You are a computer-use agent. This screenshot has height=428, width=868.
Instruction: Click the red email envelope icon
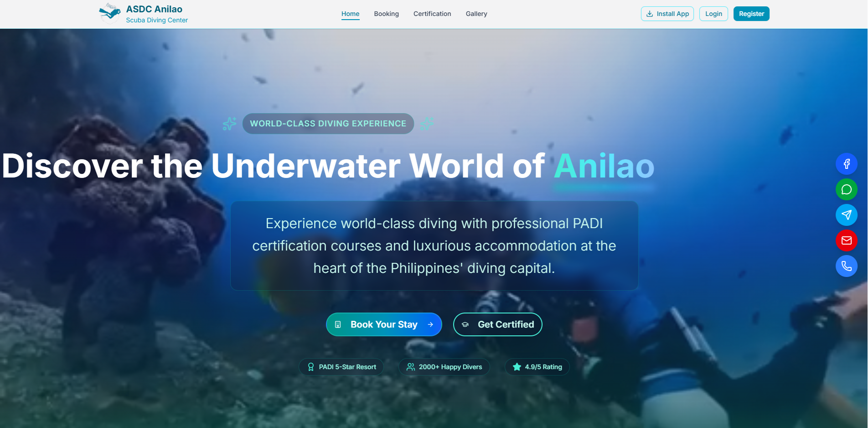[847, 240]
